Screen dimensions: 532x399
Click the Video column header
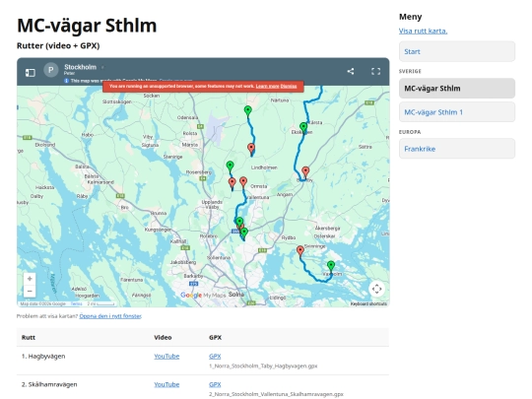click(163, 338)
